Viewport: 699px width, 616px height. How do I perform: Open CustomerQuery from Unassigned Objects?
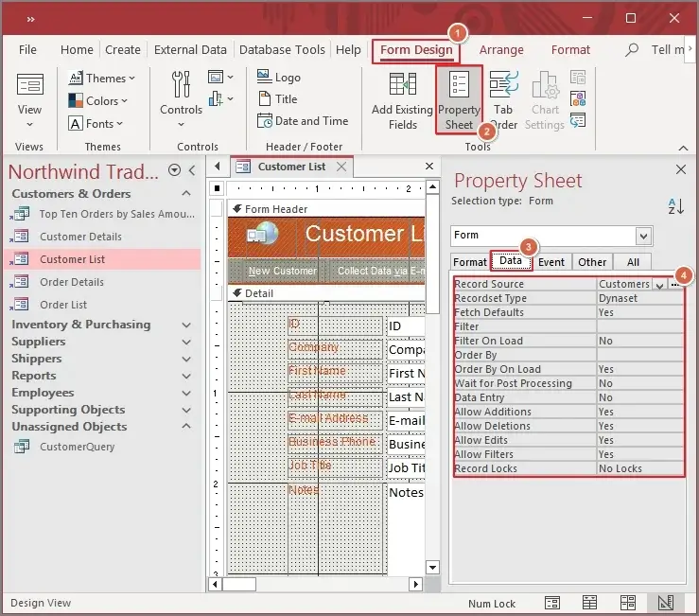(x=77, y=447)
